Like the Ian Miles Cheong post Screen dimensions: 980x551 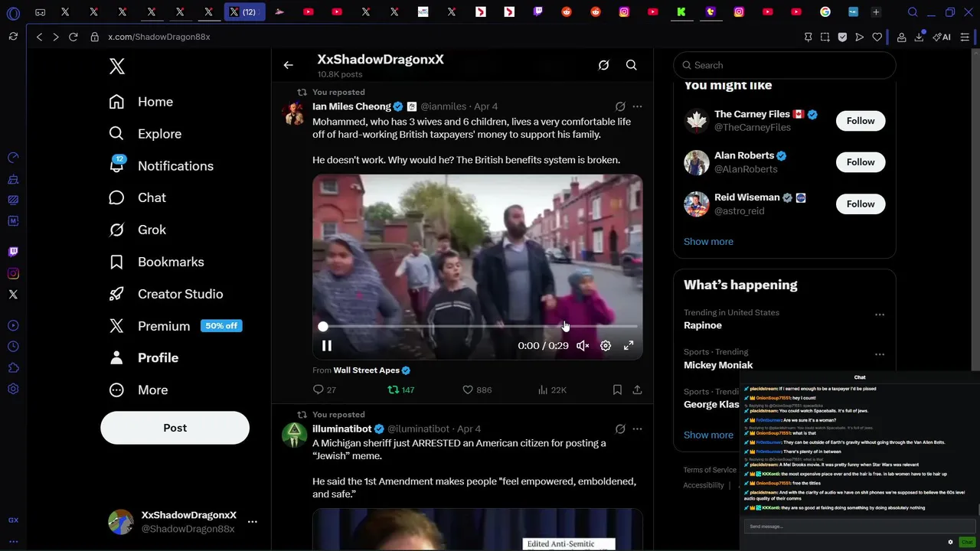(477, 390)
